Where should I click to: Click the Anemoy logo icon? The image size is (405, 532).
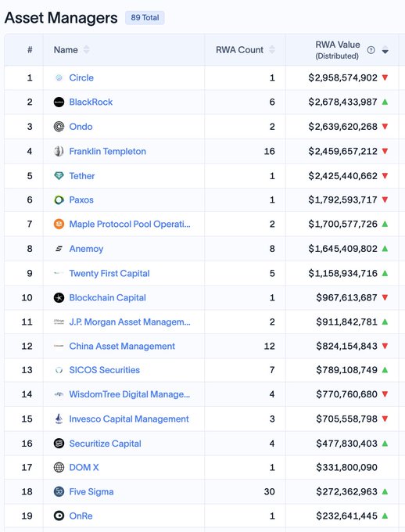59,249
